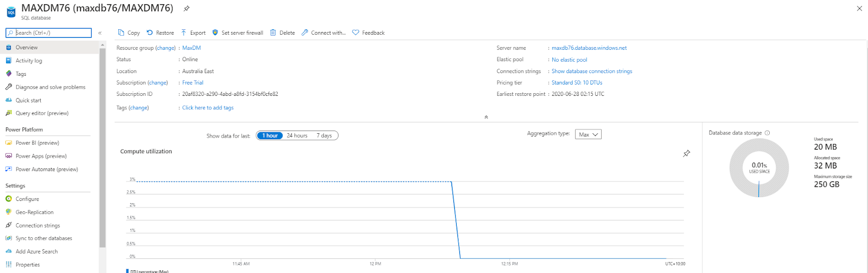
Task: Click the Connect with... icon
Action: [305, 32]
